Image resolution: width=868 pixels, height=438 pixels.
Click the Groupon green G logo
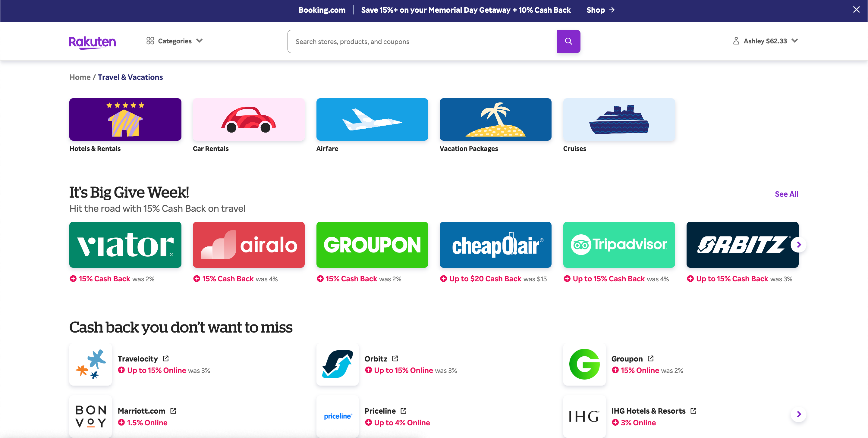pyautogui.click(x=584, y=364)
